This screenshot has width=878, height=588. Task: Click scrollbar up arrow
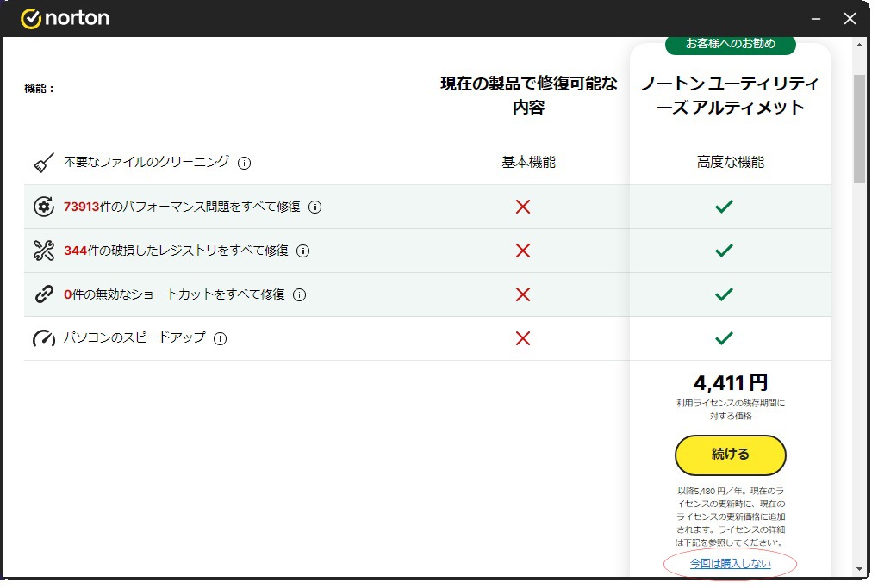tap(860, 45)
